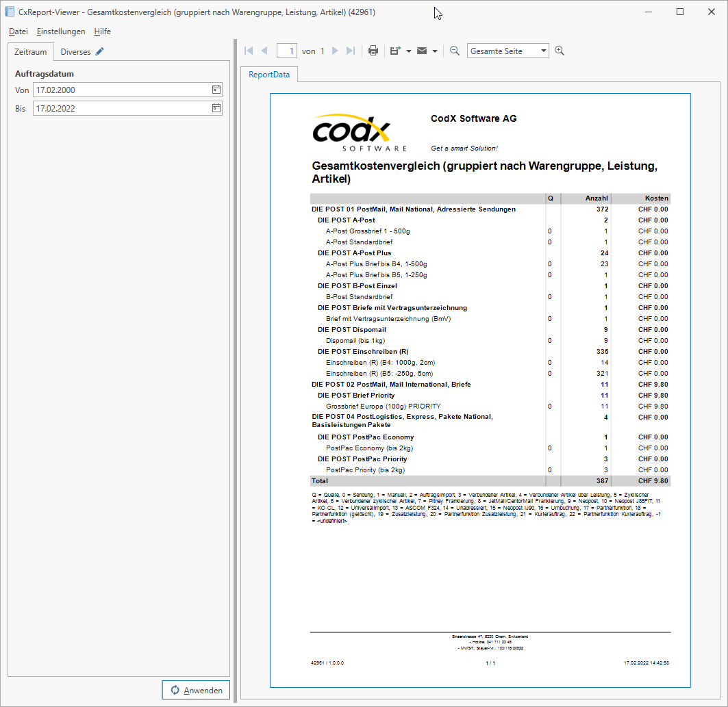This screenshot has height=707, width=728.
Task: Click the export report icon
Action: click(x=395, y=51)
